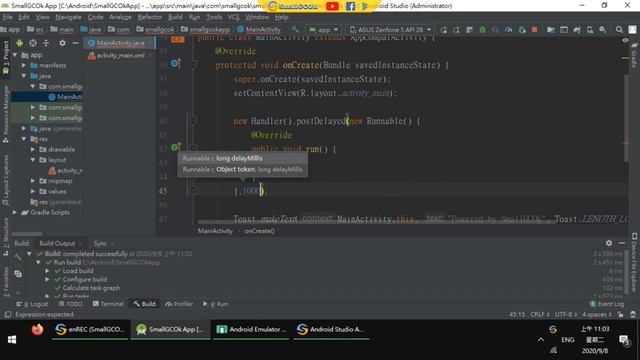640x360 pixels.
Task: Switch to the MainActivity.java editor tab
Action: [120, 43]
